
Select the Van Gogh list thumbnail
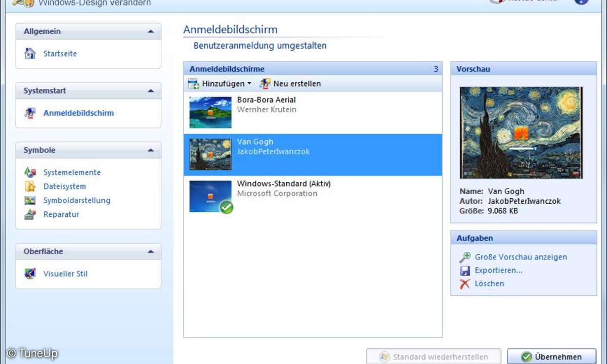click(x=210, y=154)
